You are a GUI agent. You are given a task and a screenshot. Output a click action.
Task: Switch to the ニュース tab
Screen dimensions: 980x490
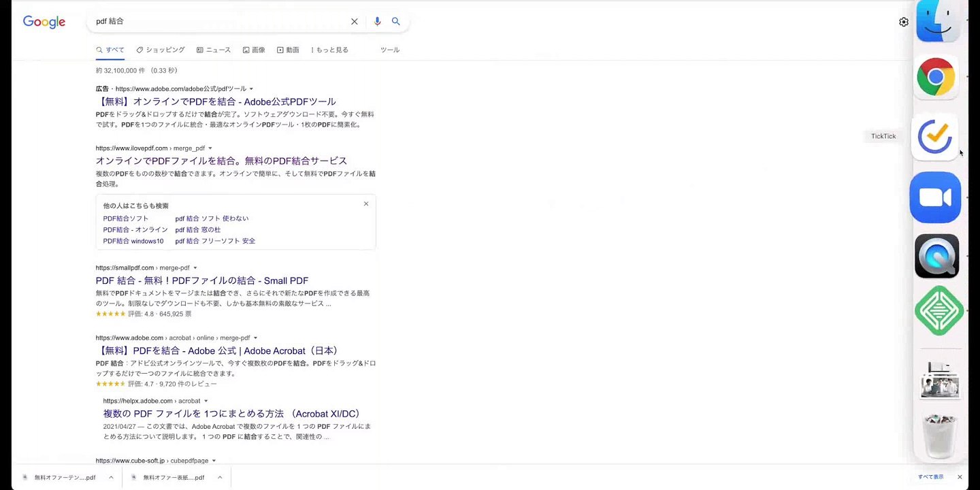[214, 50]
